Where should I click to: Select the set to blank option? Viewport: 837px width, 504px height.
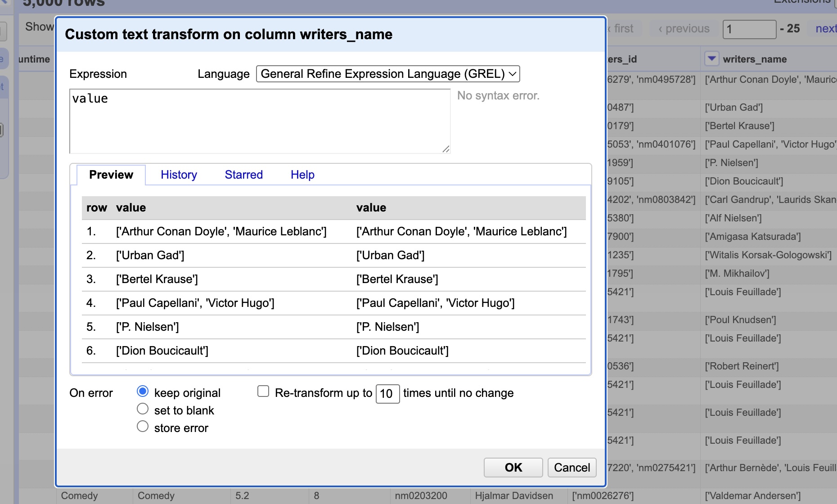tap(143, 409)
